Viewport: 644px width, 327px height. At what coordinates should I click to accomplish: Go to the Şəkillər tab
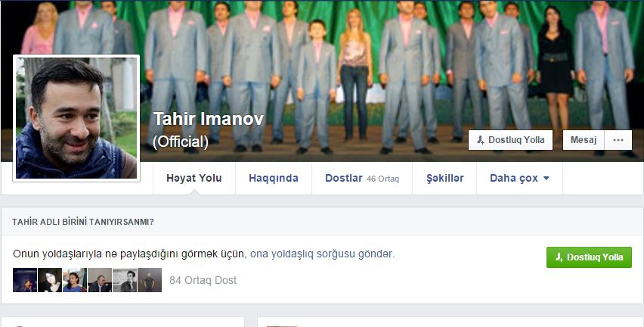(444, 179)
